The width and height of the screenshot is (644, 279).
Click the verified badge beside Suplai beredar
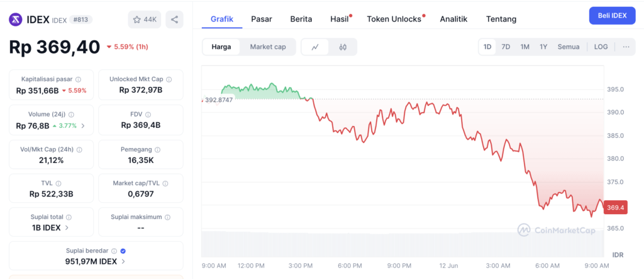pyautogui.click(x=123, y=251)
